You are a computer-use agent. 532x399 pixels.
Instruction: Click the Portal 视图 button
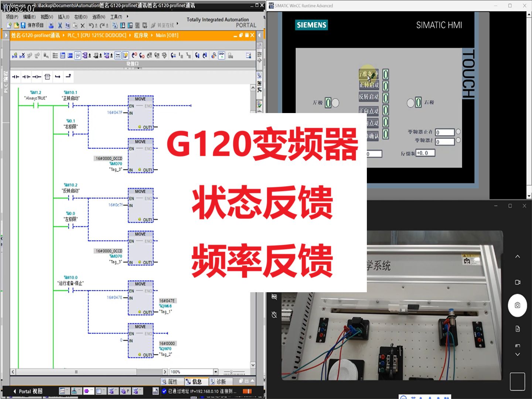click(x=28, y=391)
